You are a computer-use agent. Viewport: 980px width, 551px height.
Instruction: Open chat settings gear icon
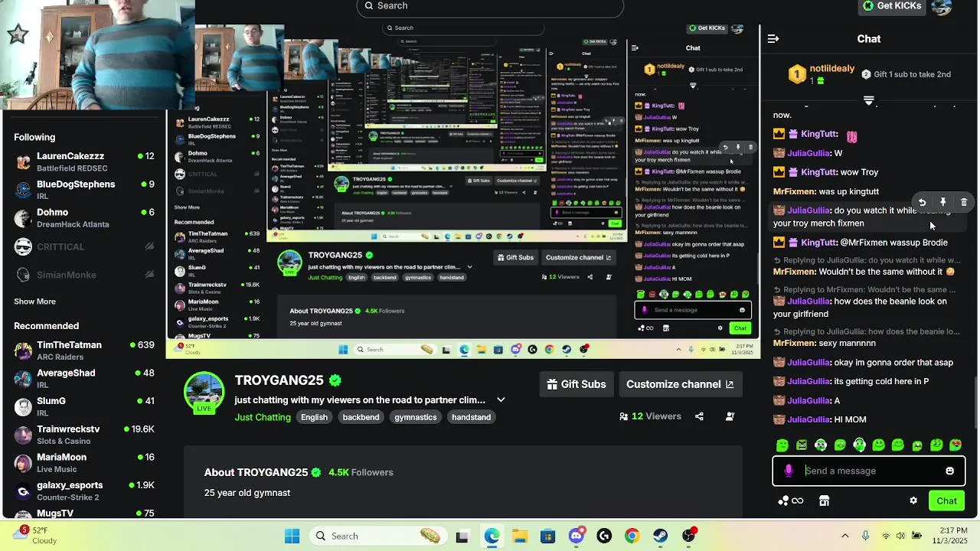click(913, 500)
